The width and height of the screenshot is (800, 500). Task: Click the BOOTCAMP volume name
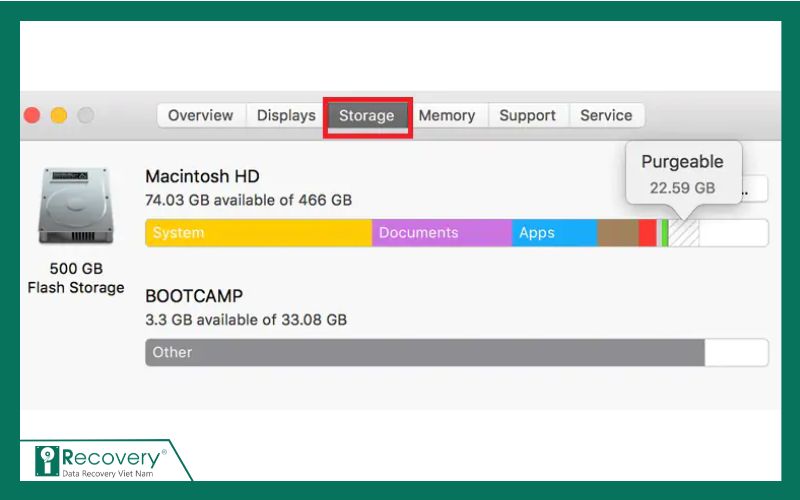click(194, 296)
